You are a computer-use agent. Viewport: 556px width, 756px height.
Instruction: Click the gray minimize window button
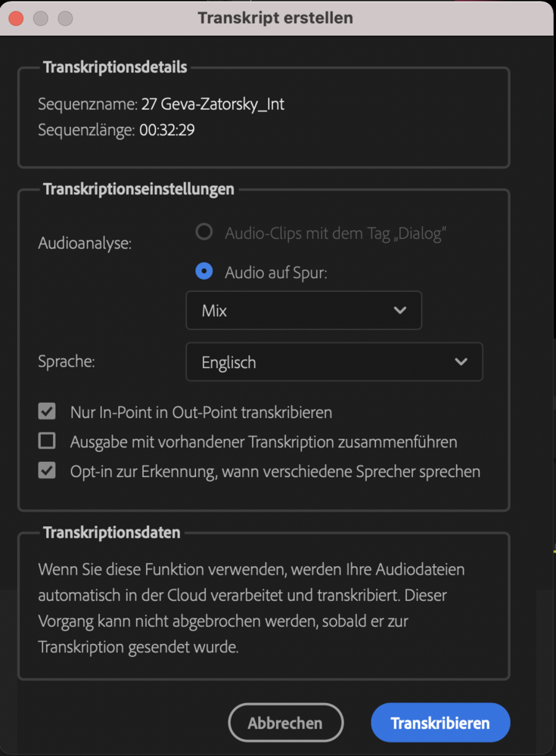[x=41, y=18]
